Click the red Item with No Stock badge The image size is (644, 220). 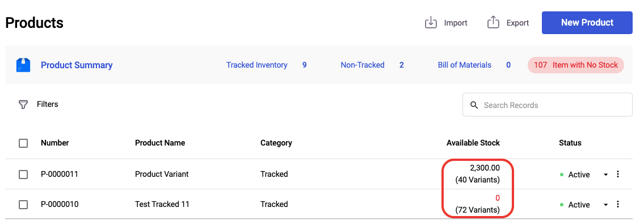tap(576, 65)
